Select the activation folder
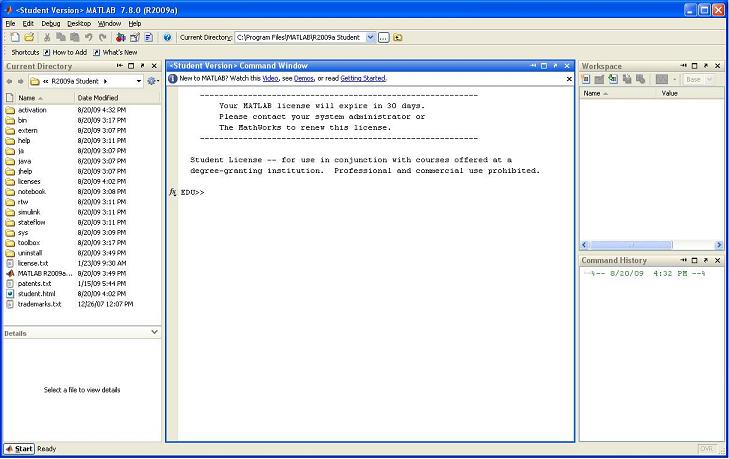 pyautogui.click(x=32, y=110)
